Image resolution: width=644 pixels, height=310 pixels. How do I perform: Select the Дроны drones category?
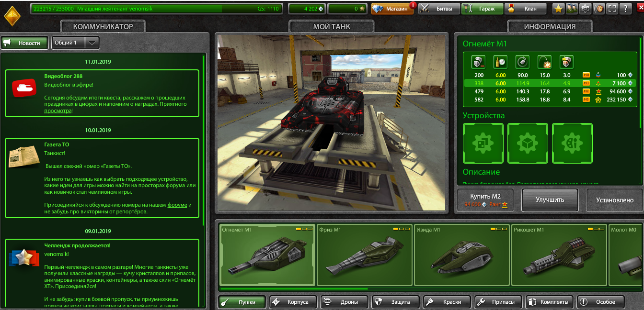(x=345, y=302)
